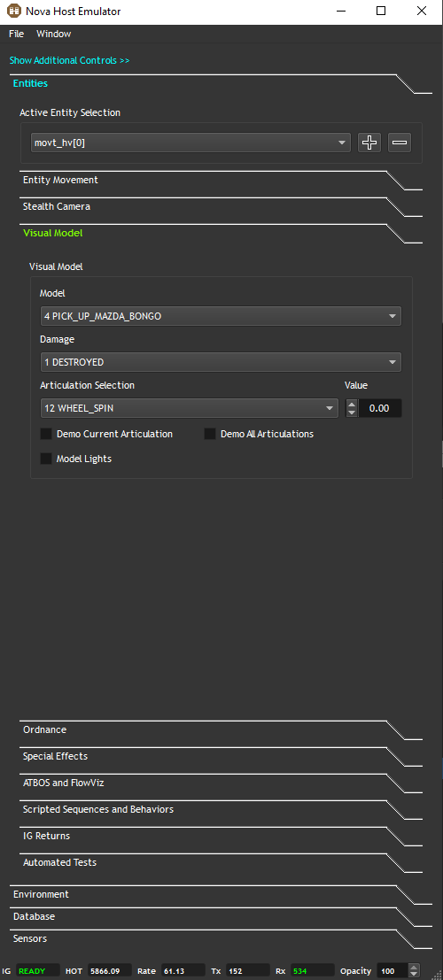Add entity with the plus icon

click(x=369, y=143)
